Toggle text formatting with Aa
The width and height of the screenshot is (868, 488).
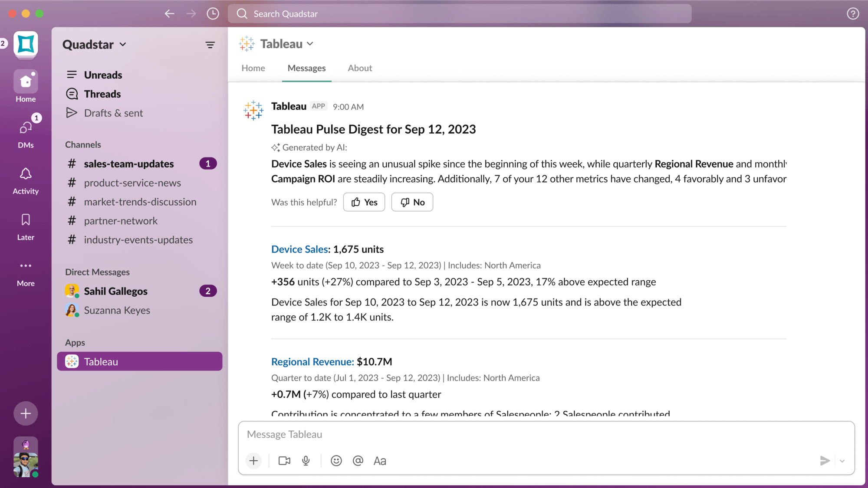(380, 461)
